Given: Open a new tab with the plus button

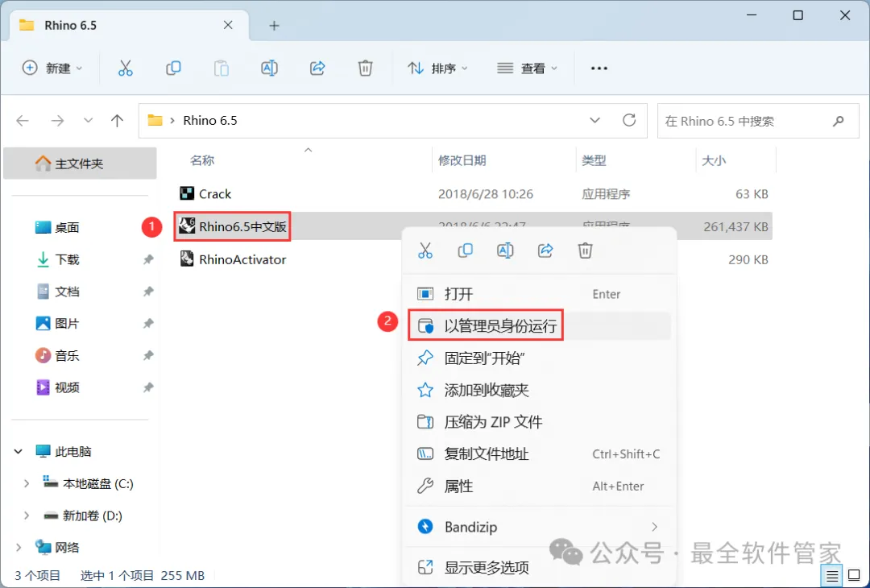Looking at the screenshot, I should pyautogui.click(x=274, y=26).
